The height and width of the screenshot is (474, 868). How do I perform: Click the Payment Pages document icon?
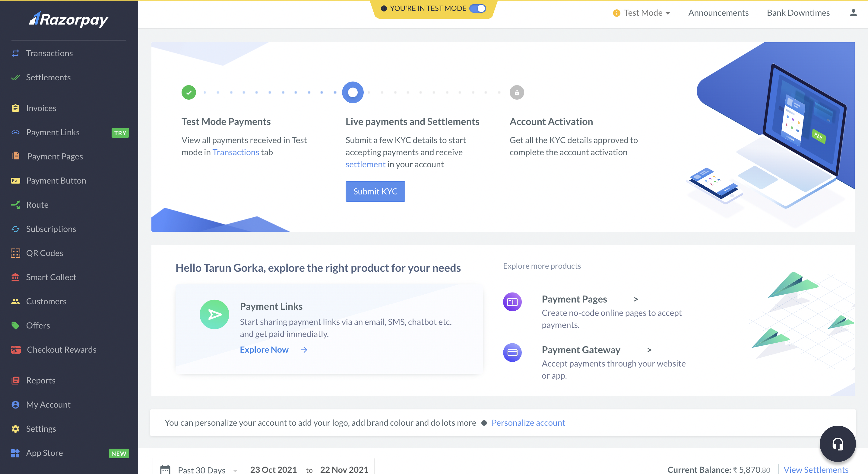pos(15,156)
